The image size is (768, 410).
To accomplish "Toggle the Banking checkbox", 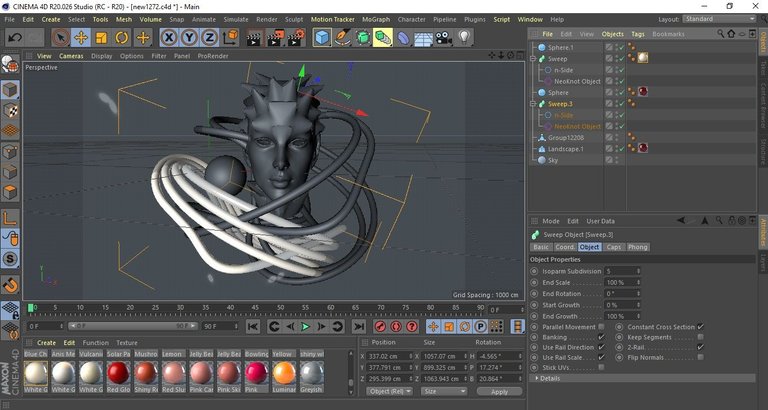I will tap(601, 337).
